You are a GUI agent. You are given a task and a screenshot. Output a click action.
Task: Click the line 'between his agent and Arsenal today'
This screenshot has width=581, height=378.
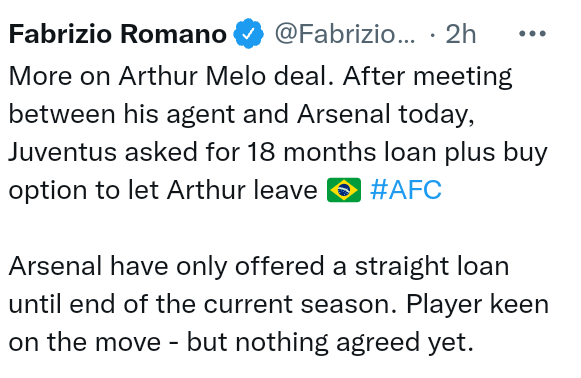[241, 115]
